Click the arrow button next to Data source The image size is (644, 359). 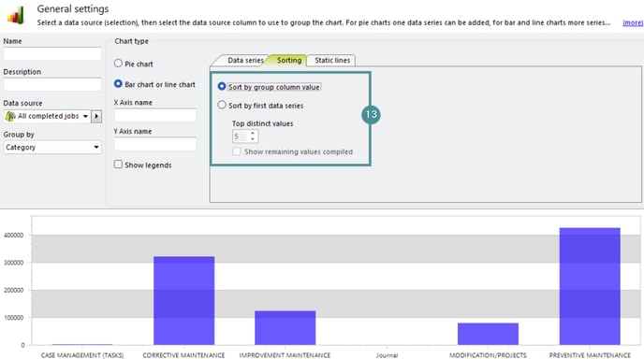click(x=96, y=117)
